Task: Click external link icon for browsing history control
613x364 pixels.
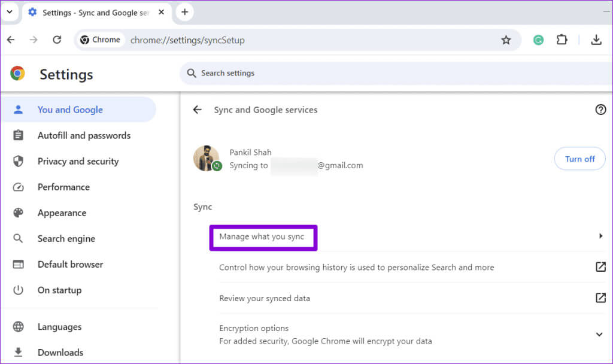Action: tap(600, 267)
